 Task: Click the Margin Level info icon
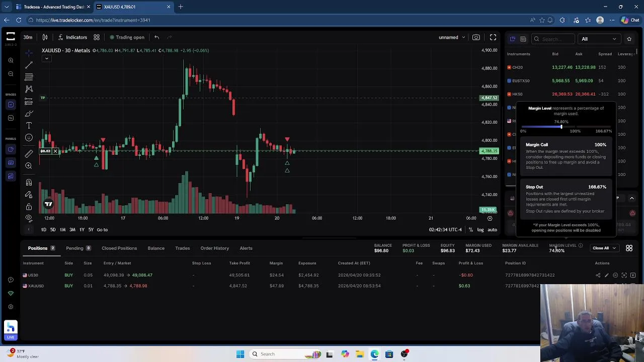581,245
